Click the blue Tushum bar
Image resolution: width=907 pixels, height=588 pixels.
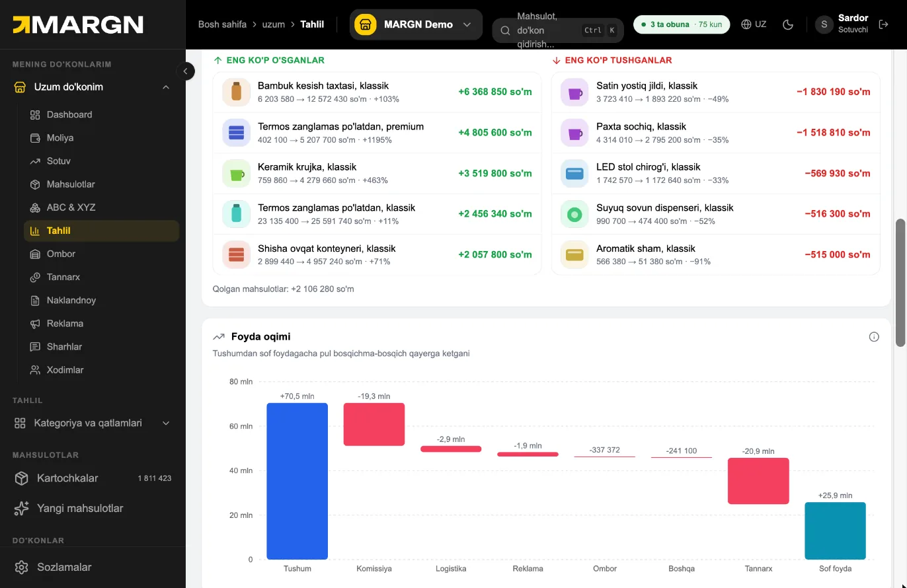point(297,481)
